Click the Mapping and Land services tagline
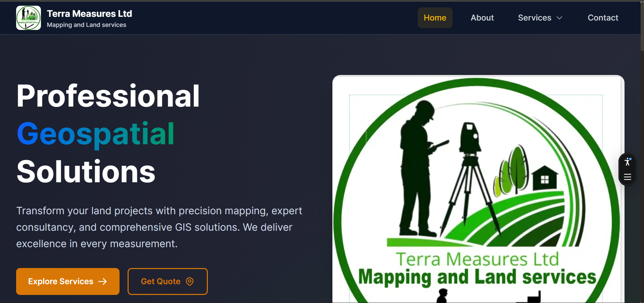Image resolution: width=644 pixels, height=303 pixels. tap(87, 25)
